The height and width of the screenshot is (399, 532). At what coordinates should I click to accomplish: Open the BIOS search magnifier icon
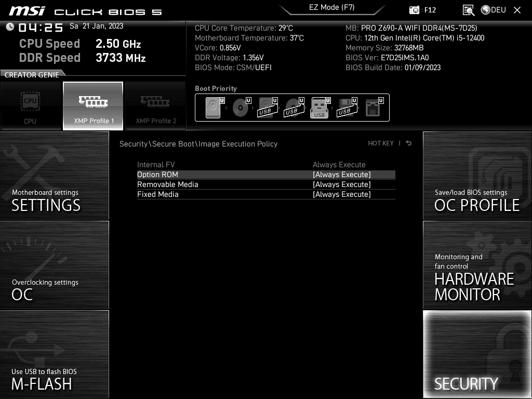[469, 10]
